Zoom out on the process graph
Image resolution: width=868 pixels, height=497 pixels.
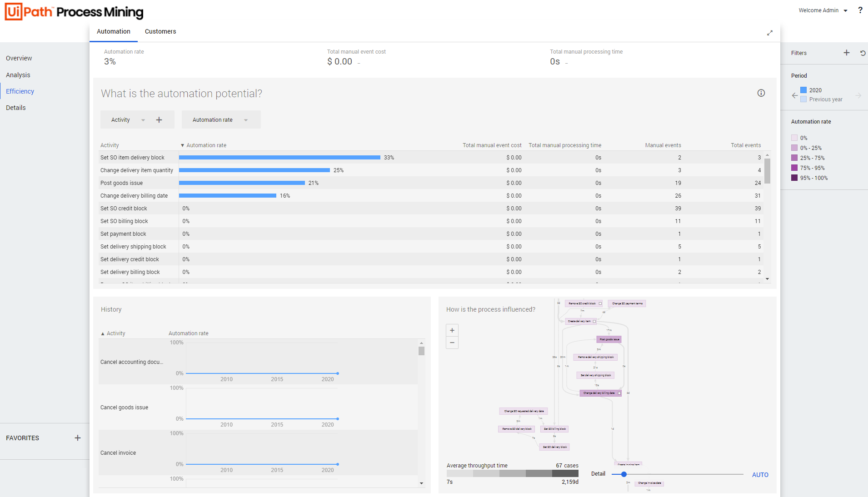(452, 343)
